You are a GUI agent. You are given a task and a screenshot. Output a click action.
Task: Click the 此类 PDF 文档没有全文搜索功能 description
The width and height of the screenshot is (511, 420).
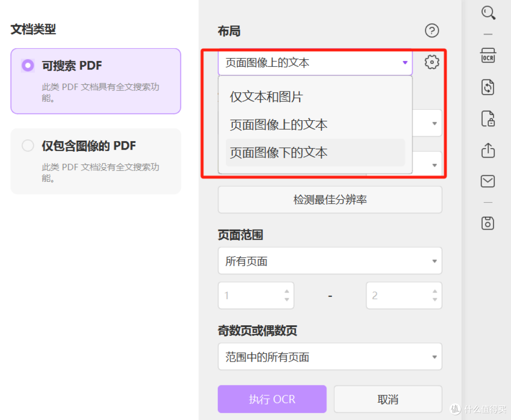pos(100,172)
